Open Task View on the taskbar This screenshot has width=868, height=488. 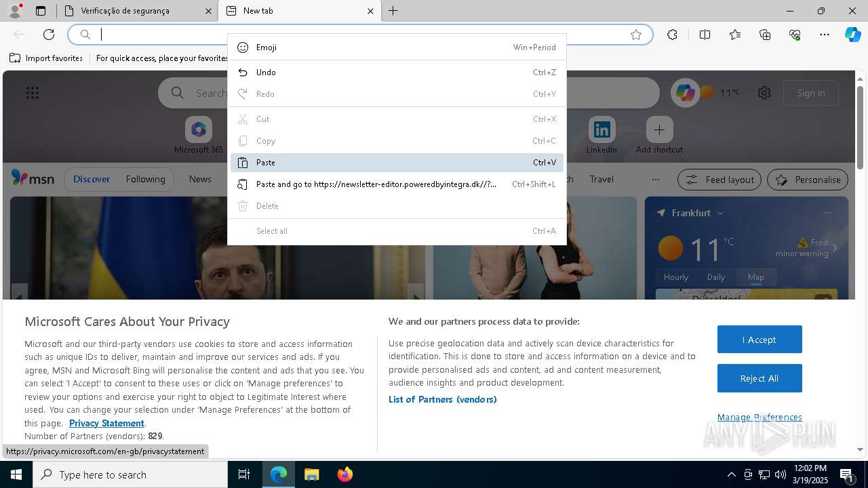click(x=244, y=474)
